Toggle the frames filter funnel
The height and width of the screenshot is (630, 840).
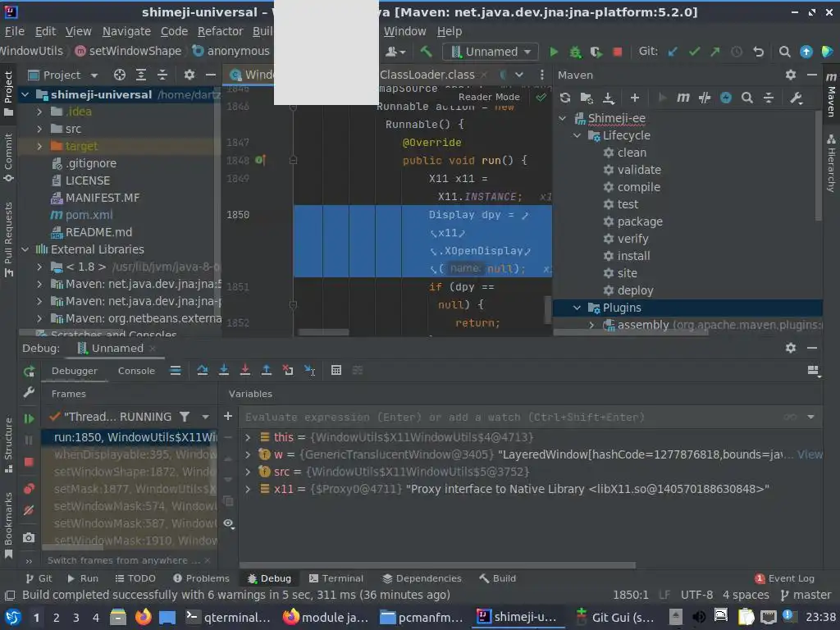(x=185, y=417)
